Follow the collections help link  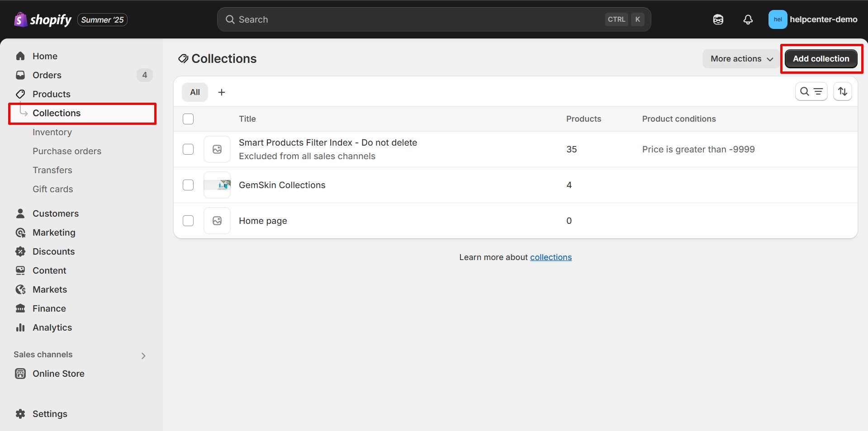click(550, 257)
